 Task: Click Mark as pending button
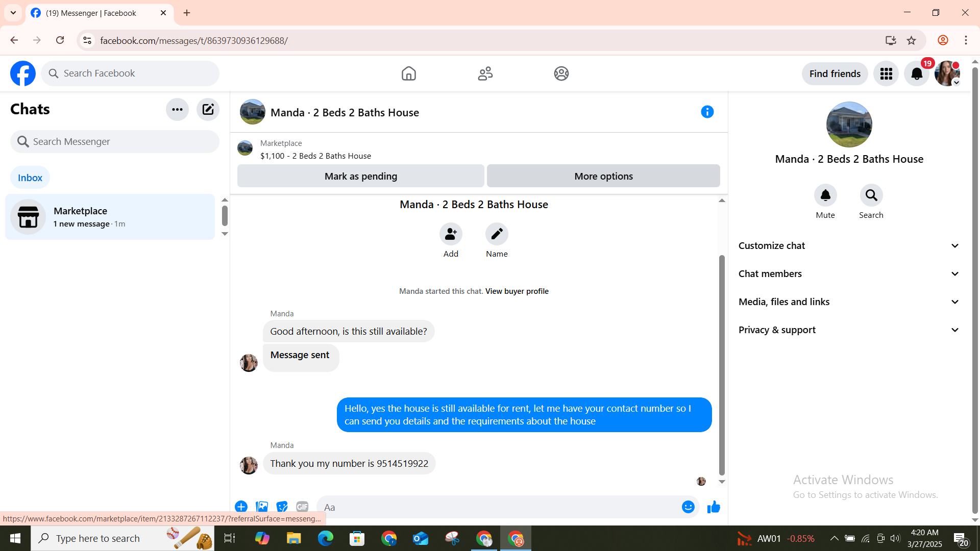pyautogui.click(x=360, y=176)
